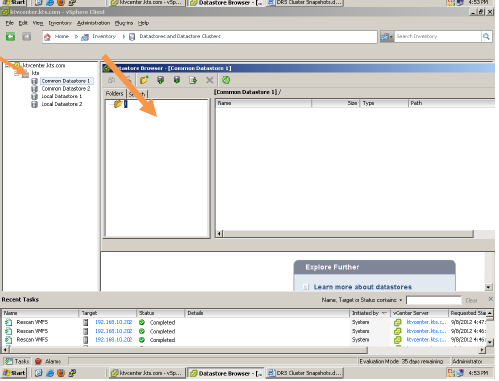This screenshot has width=499, height=381.
Task: Open the View menu
Action: [x=38, y=23]
